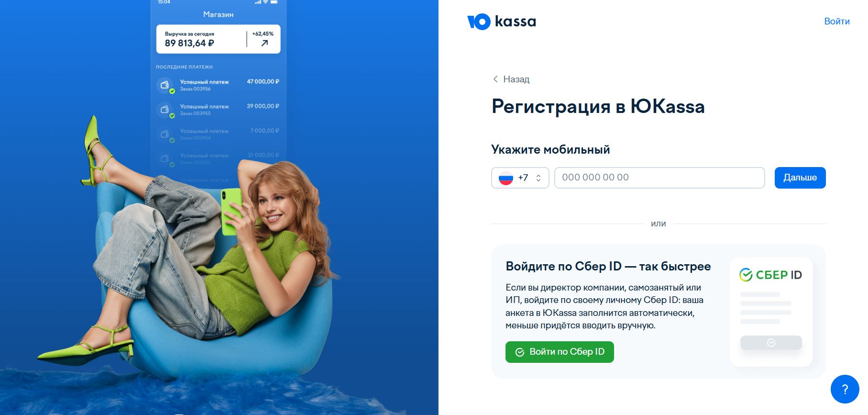
Task: Click the ЮKassa logo
Action: point(501,22)
